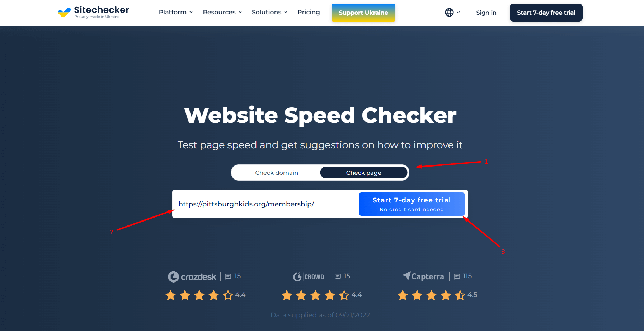Click the G2 Crowd logo icon

pyautogui.click(x=297, y=276)
